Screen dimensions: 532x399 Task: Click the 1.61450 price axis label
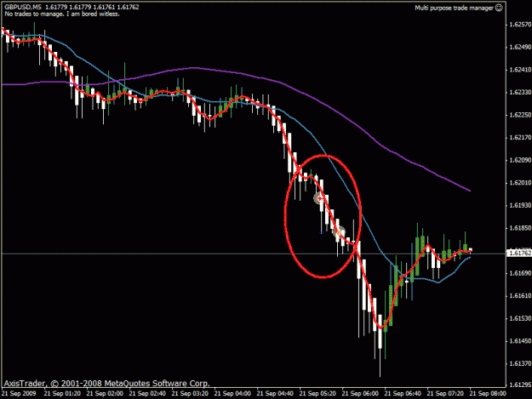click(520, 341)
